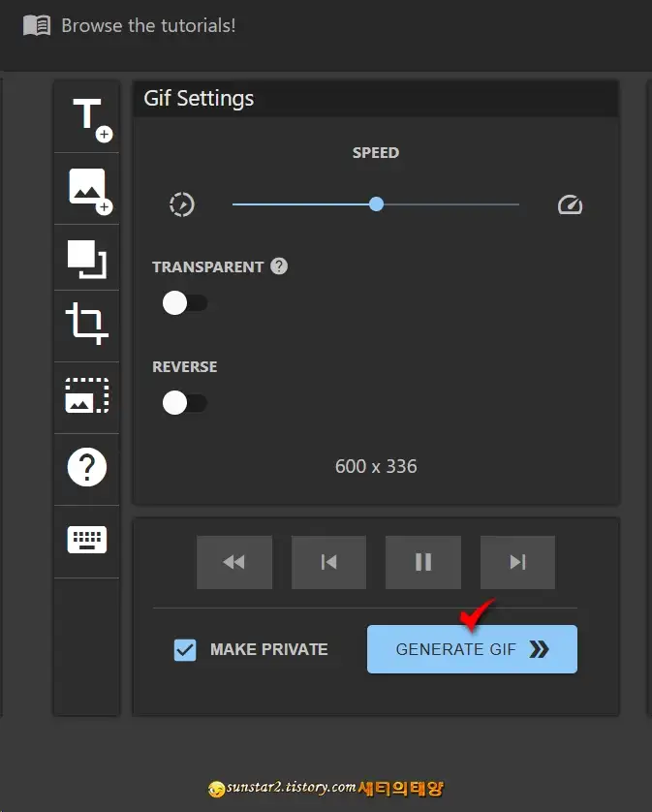
Task: Uncheck the Make Private checkbox
Action: pos(185,649)
